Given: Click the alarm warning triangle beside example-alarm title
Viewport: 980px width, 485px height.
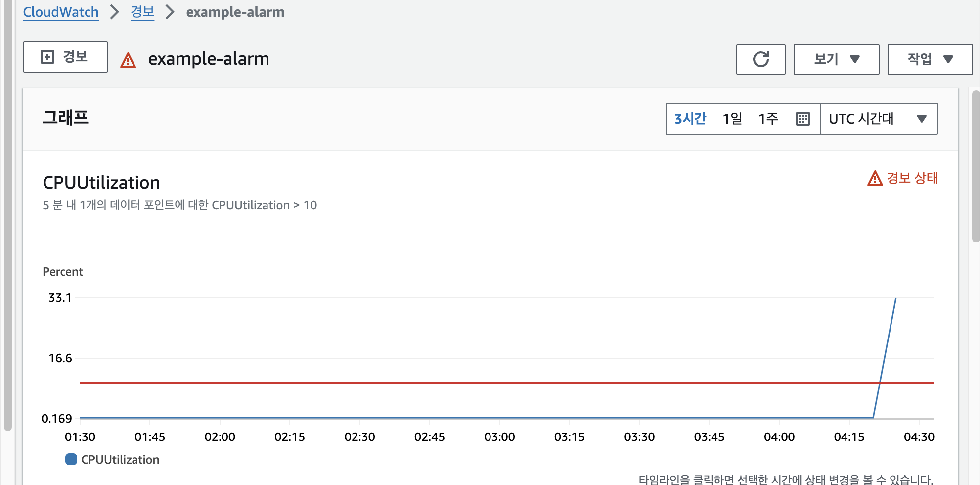Looking at the screenshot, I should (x=128, y=60).
